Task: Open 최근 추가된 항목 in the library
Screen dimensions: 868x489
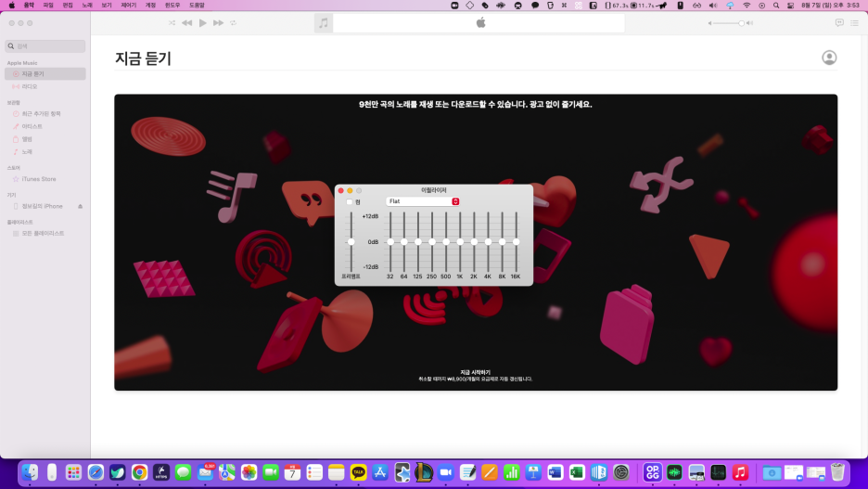Action: point(45,113)
